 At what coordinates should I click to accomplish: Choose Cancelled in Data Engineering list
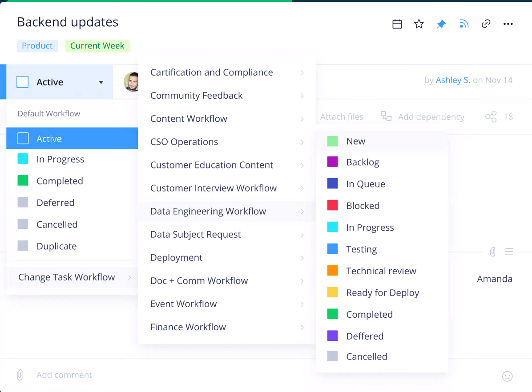click(382, 356)
